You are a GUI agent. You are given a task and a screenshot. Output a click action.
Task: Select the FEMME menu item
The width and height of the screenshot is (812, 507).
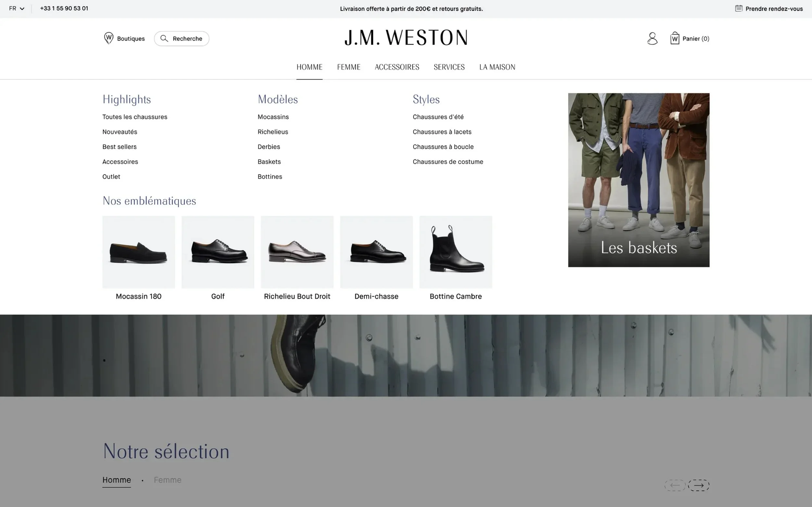[x=349, y=67]
